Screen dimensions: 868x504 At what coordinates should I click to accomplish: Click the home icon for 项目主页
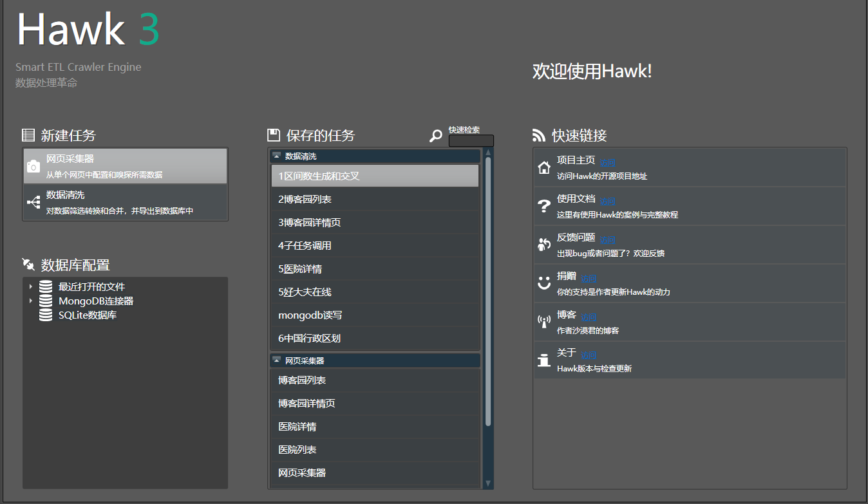544,168
